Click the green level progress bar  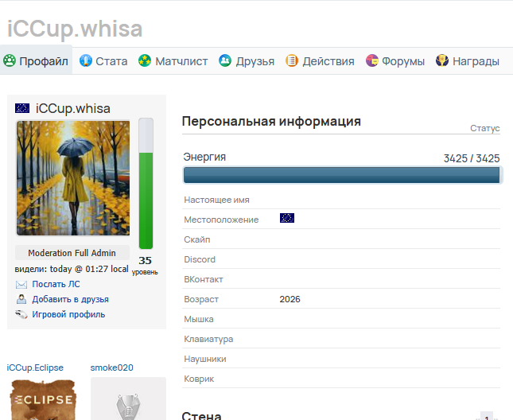[x=146, y=184]
